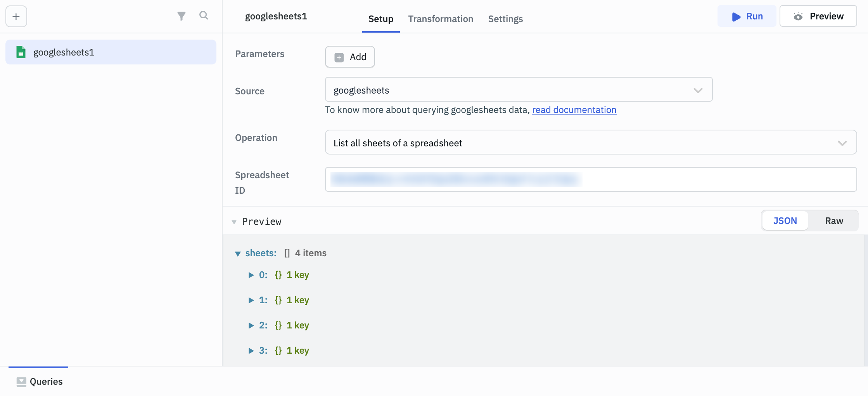Screen dimensions: 868x396
Task: Click the search magnifier icon in query panel
Action: coord(204,16)
